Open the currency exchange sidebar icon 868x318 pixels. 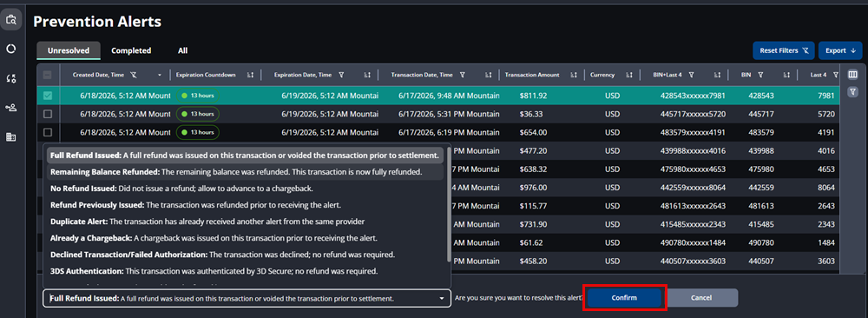click(x=10, y=78)
